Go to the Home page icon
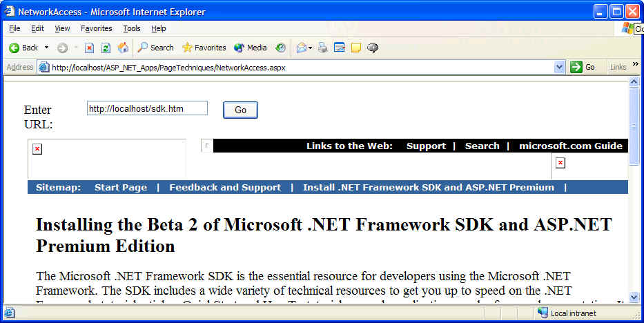 point(123,48)
